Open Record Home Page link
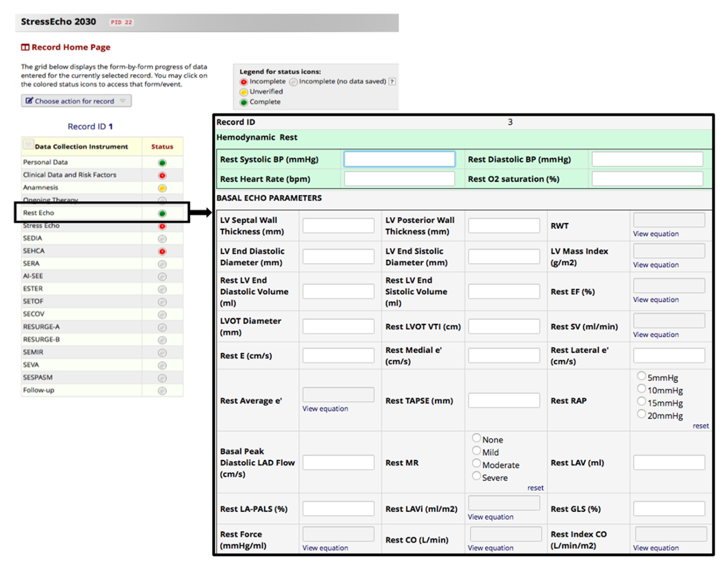Image resolution: width=728 pixels, height=568 pixels. tap(70, 47)
